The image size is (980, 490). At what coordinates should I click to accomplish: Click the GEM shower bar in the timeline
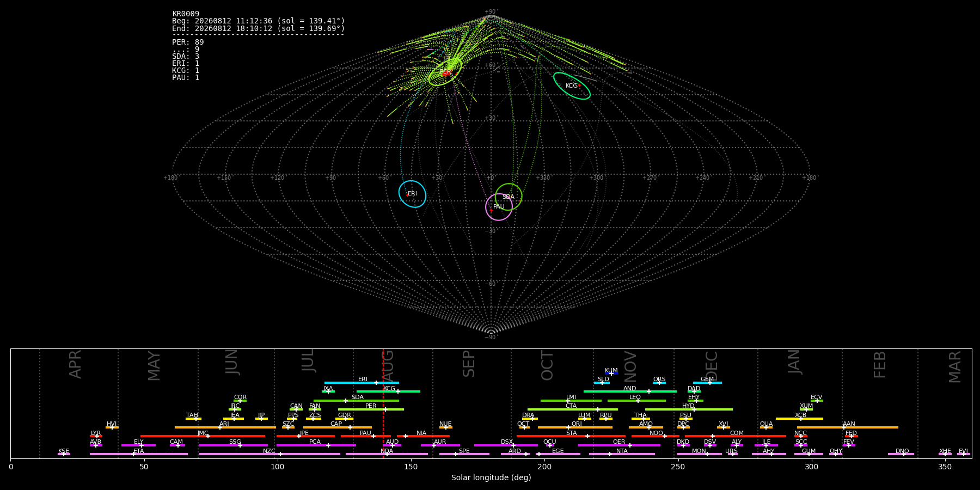tap(707, 383)
